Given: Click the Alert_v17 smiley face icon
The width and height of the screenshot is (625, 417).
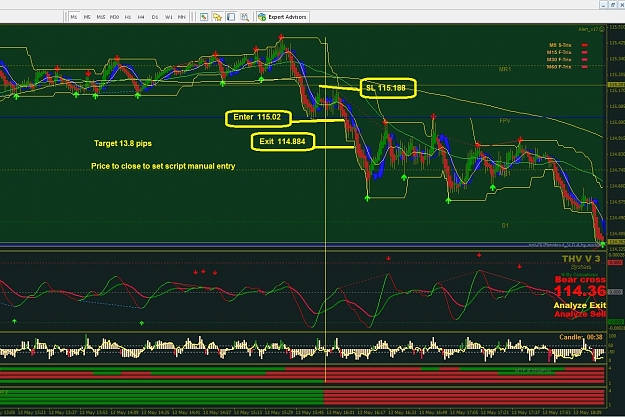Looking at the screenshot, I should (x=602, y=29).
